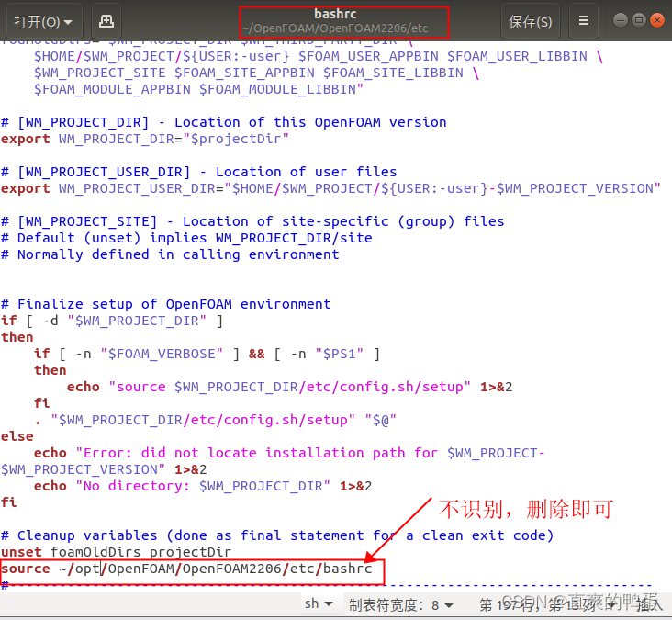Click the line 'source ~/opt/OpenFOAM/OpenFOAM2206/etc/bashrc'
The image size is (672, 620).
click(x=186, y=569)
